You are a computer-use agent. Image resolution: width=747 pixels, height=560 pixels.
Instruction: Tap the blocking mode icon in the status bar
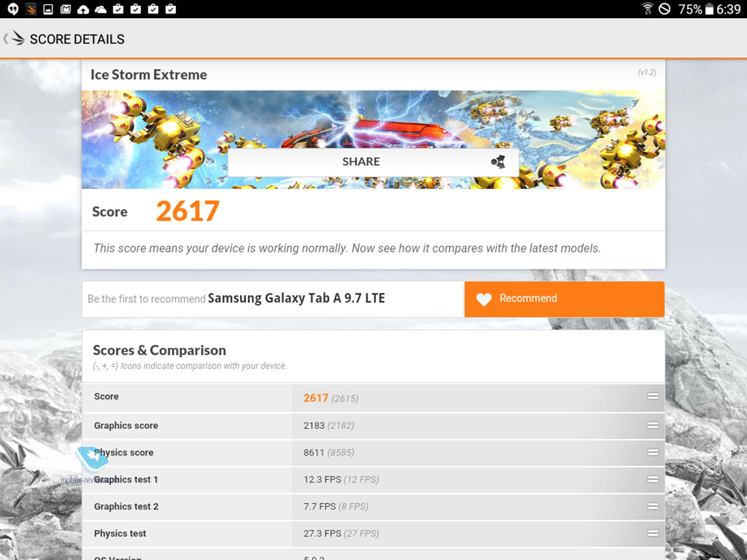click(665, 9)
